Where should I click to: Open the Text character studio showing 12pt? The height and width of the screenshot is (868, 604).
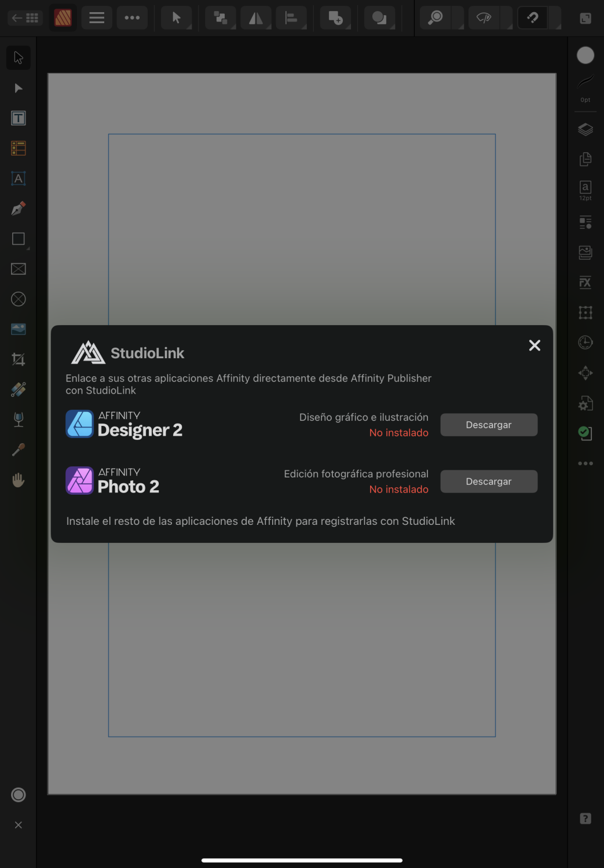tap(585, 190)
